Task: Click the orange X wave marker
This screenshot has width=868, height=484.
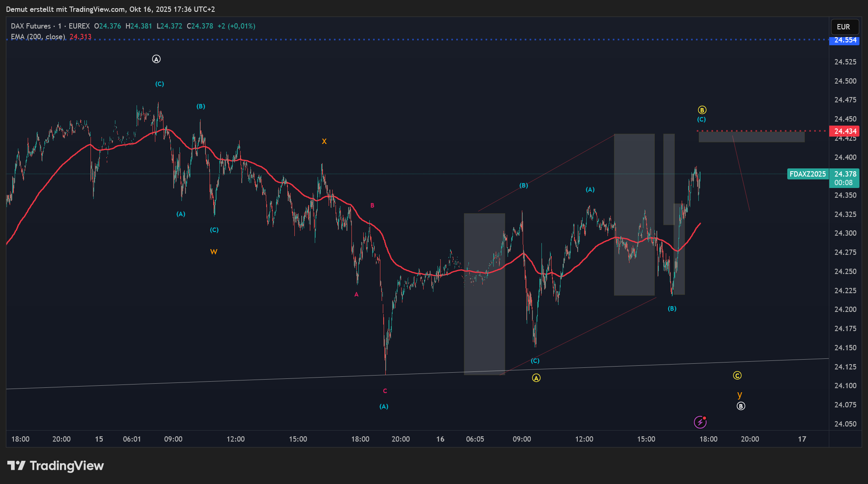Action: 324,141
